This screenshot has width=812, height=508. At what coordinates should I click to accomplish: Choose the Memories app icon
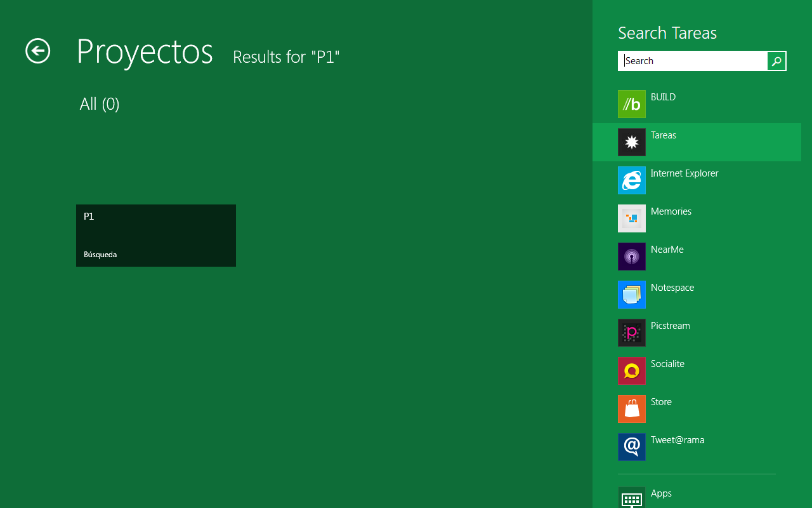(x=631, y=218)
